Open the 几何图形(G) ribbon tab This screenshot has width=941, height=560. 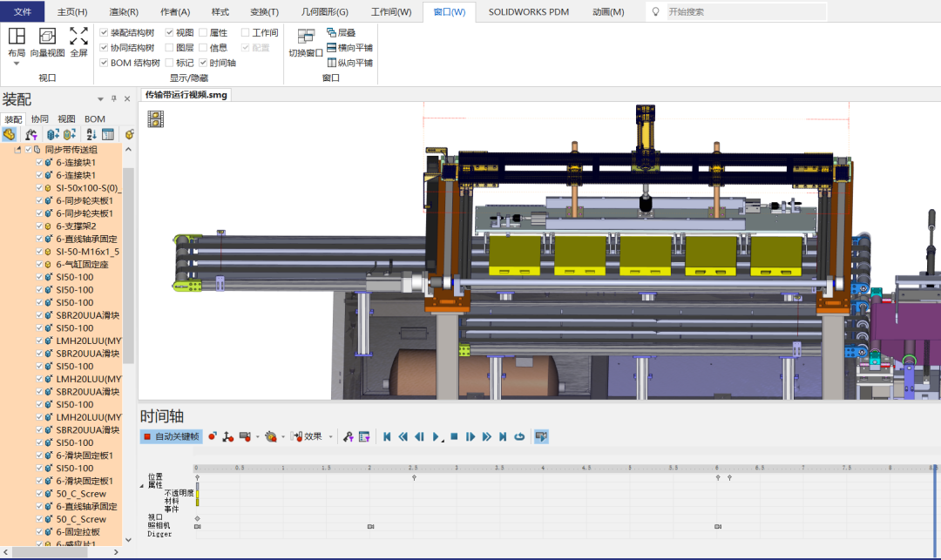pos(323,12)
